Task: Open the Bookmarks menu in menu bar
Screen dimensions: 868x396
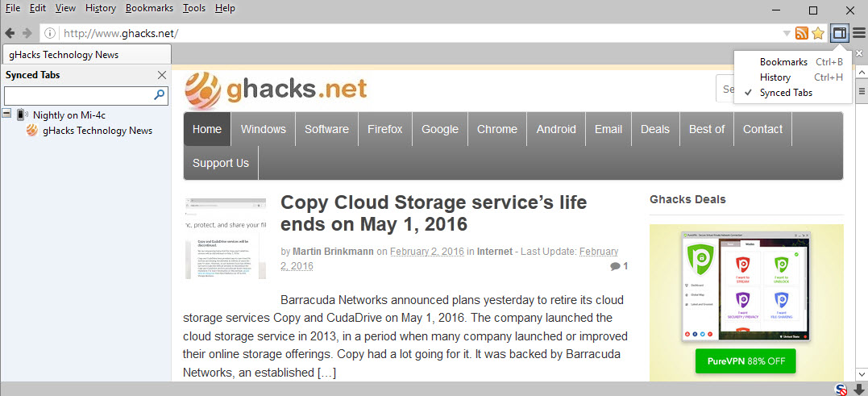Action: (x=149, y=8)
